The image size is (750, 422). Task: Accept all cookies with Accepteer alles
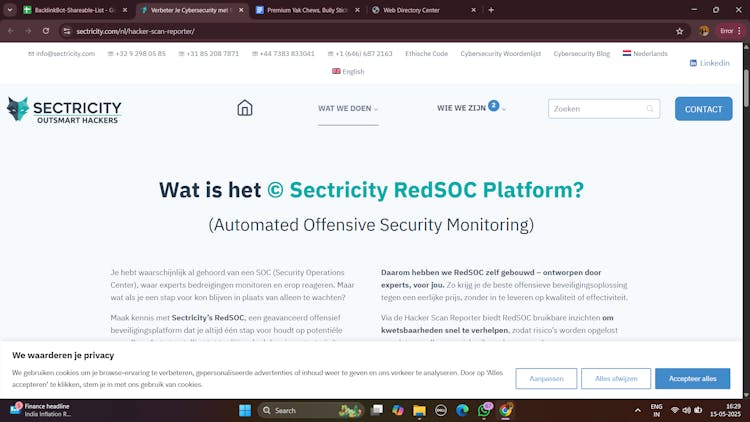[692, 378]
